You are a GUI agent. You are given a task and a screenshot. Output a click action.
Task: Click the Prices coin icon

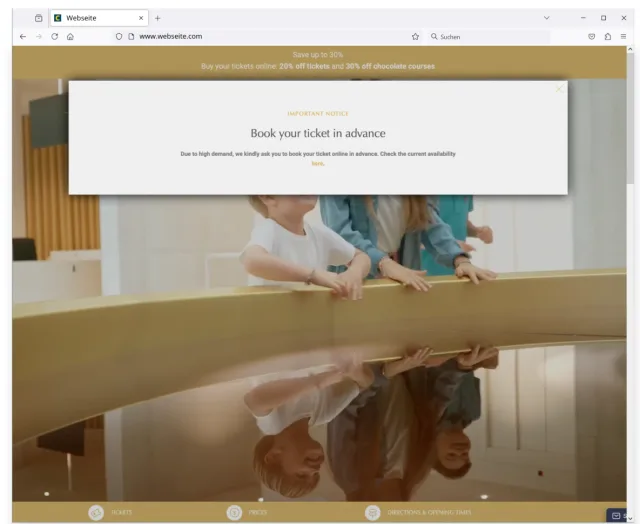point(234,513)
